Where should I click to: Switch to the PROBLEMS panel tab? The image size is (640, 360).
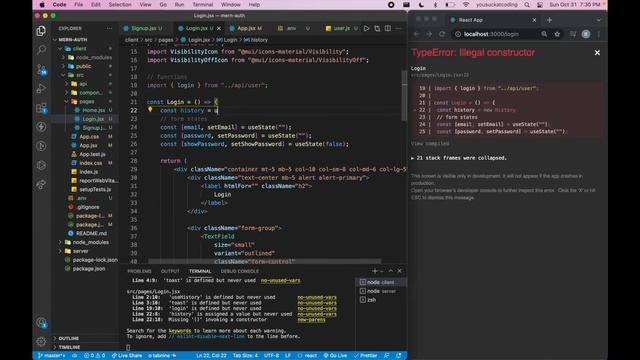coord(139,271)
